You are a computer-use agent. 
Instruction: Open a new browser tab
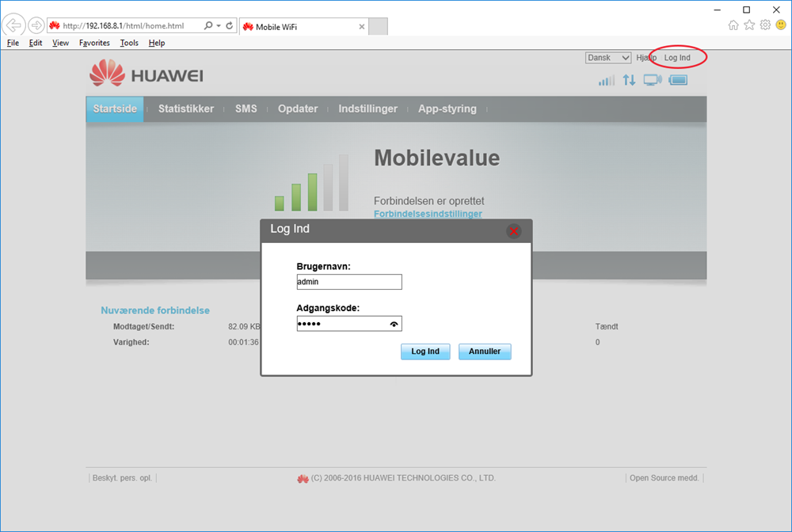click(378, 26)
